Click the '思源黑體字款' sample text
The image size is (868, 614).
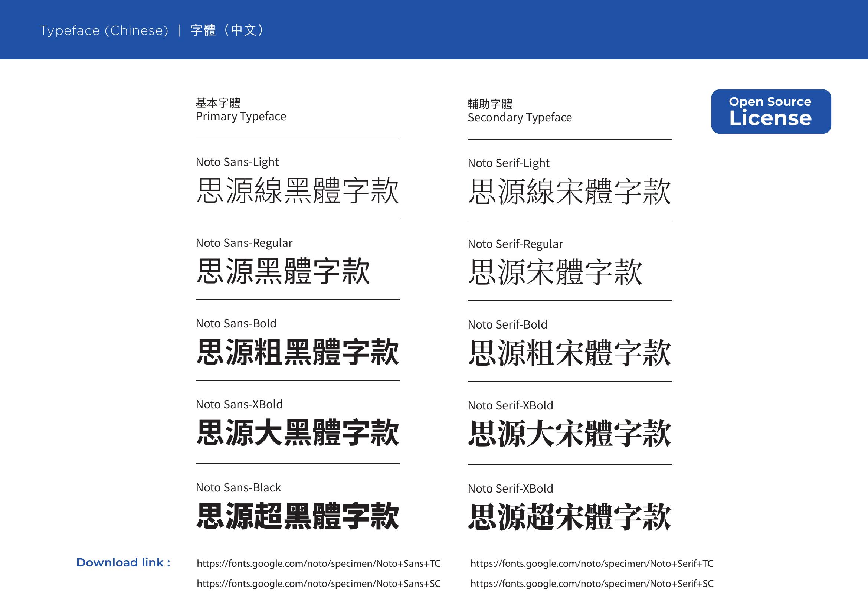[x=284, y=271]
